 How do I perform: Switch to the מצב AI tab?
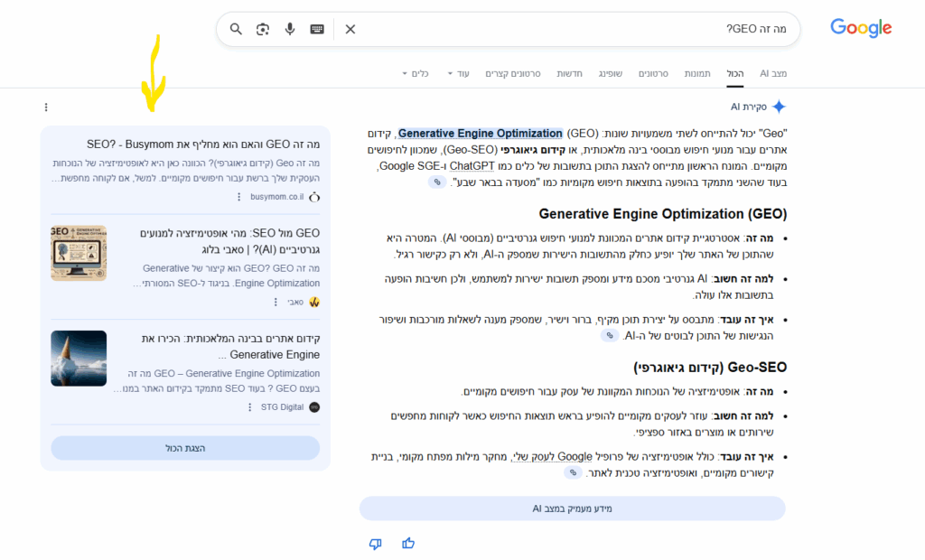[773, 74]
